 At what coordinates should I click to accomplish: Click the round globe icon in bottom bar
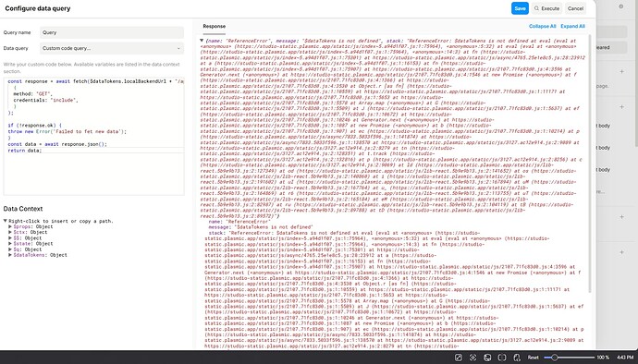[487, 358]
